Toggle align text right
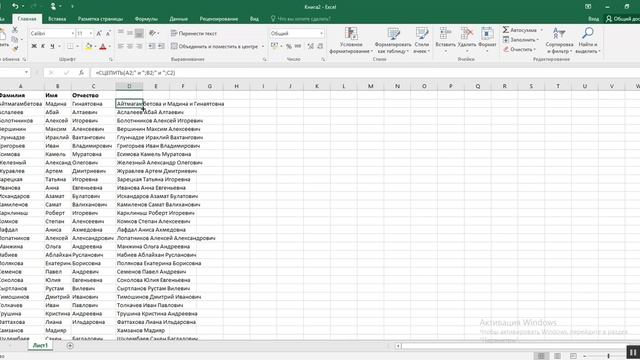Viewport: 640px width, 360px height. [139, 47]
